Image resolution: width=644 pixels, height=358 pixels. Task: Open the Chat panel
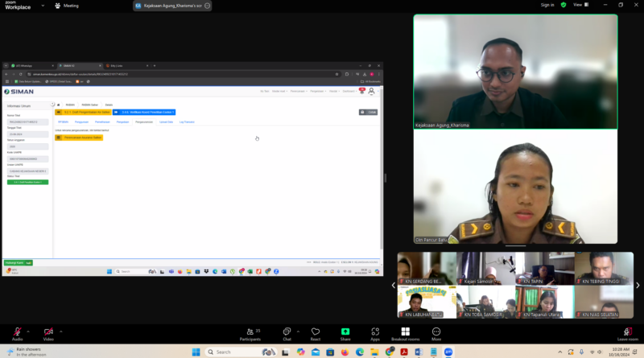[x=287, y=333]
